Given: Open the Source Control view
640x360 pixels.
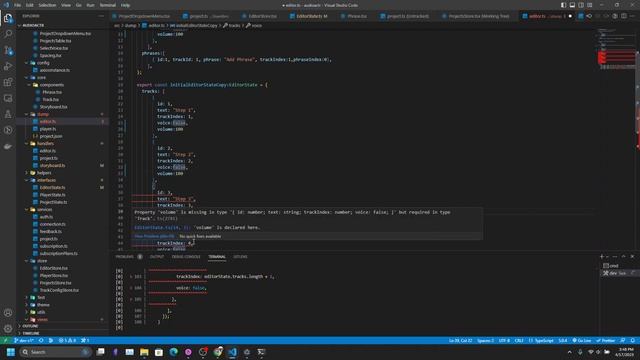Looking at the screenshot, I should [8, 50].
